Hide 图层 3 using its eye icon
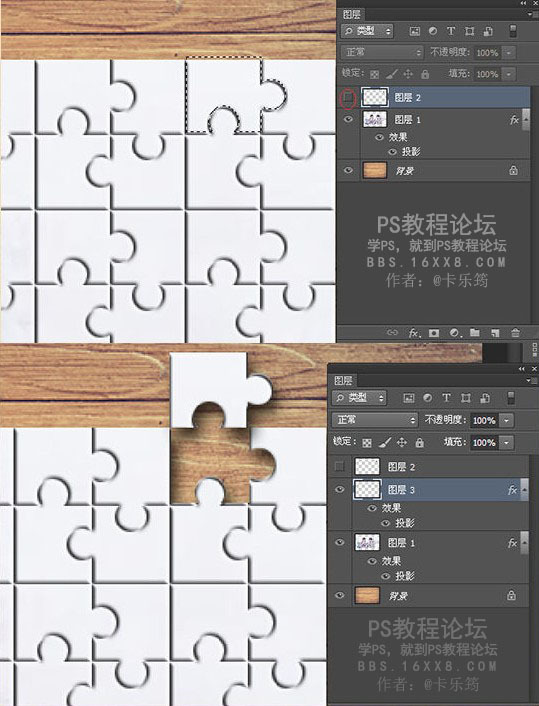The image size is (539, 706). [x=340, y=489]
